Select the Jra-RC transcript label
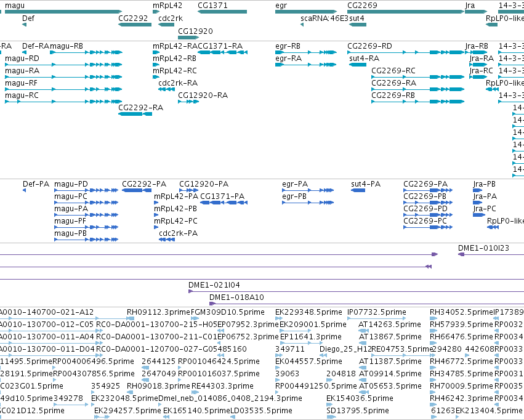Image resolution: width=524 pixels, height=420 pixels. (x=482, y=71)
